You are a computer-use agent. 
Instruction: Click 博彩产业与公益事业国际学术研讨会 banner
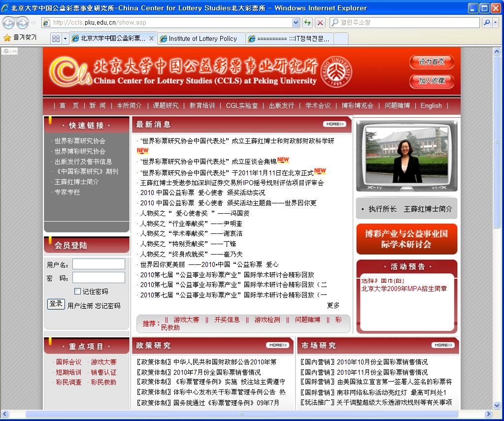[406, 239]
